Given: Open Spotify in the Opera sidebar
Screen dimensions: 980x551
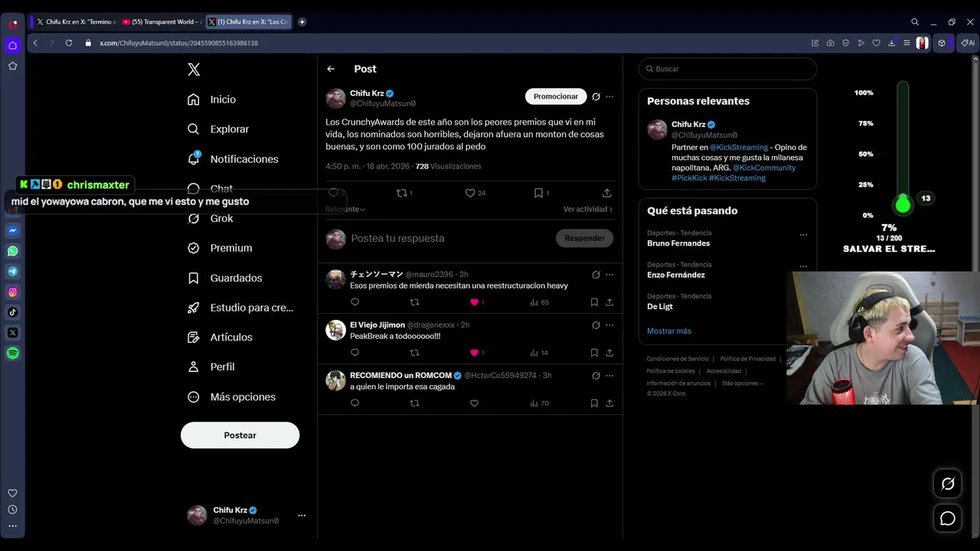Looking at the screenshot, I should (x=13, y=354).
